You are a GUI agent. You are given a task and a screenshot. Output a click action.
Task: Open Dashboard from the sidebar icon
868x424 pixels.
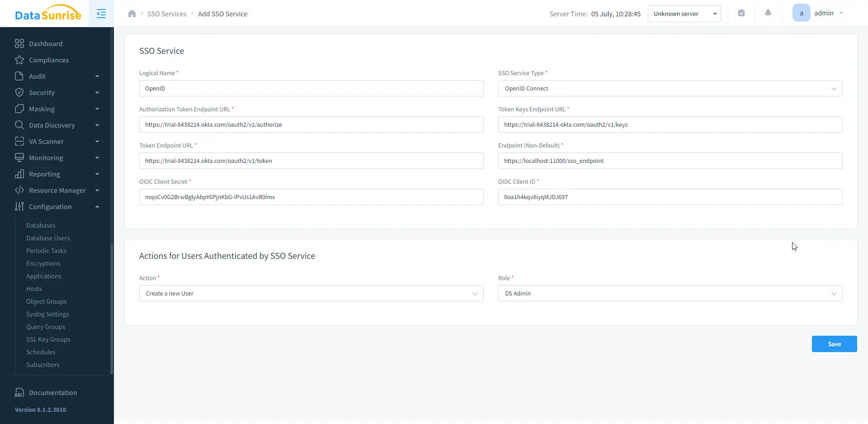(x=19, y=44)
